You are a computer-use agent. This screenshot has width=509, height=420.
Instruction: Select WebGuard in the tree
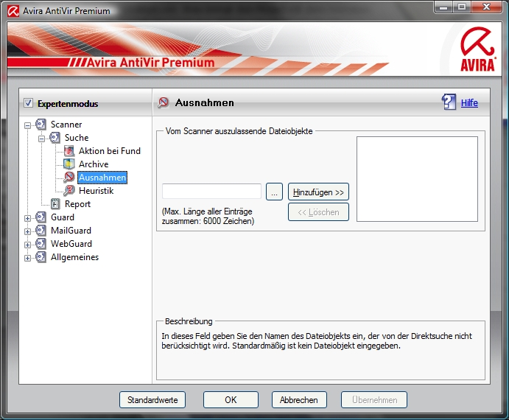tap(71, 244)
